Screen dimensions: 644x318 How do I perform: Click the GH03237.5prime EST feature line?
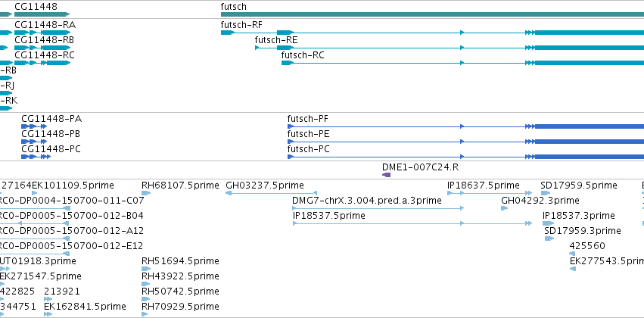(x=271, y=193)
